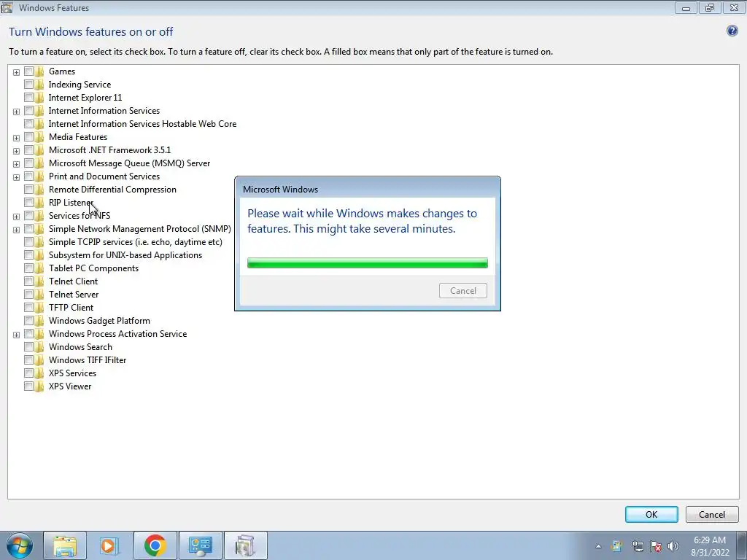The height and width of the screenshot is (560, 747).
Task: Expand Windows Process Activation Service node
Action: coord(16,335)
